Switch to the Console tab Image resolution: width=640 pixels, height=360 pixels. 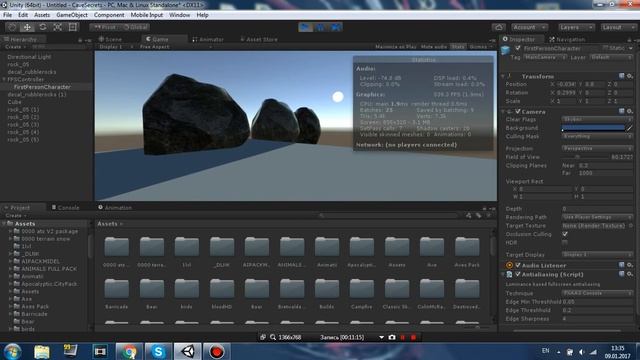click(65, 208)
